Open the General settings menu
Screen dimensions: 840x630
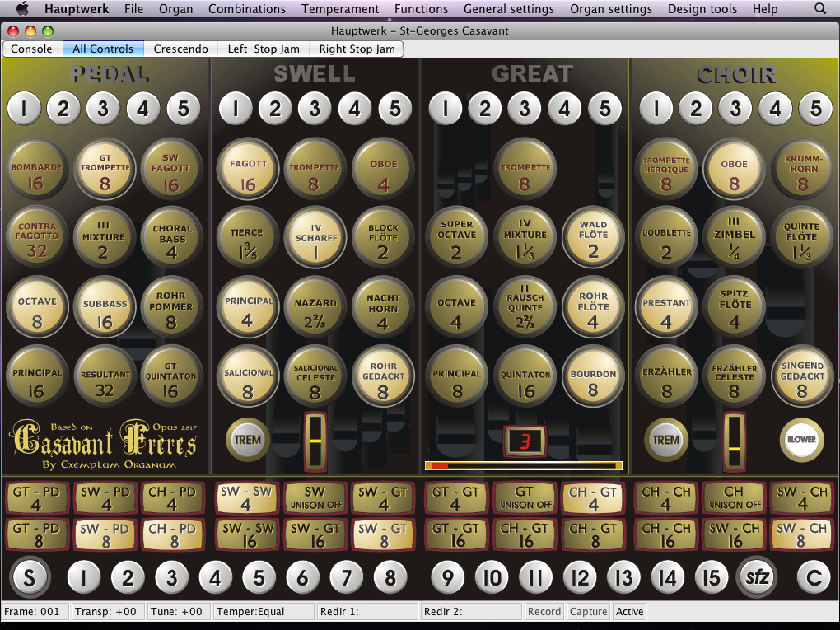(509, 8)
